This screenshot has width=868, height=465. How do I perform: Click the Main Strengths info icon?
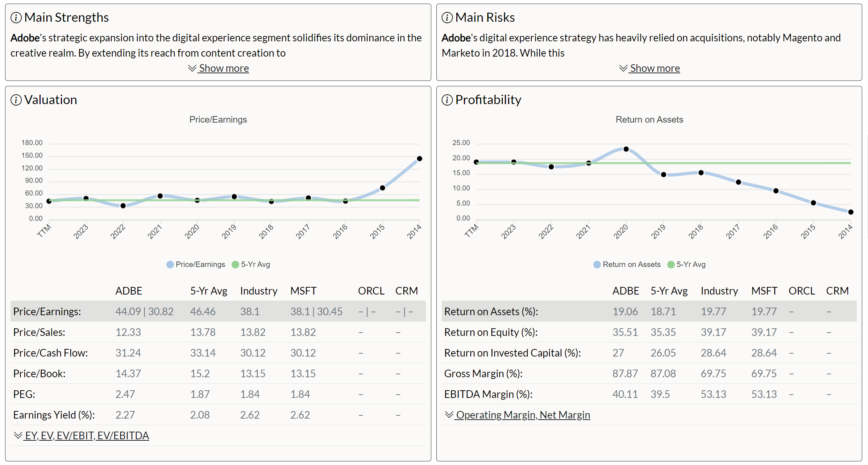coord(16,17)
